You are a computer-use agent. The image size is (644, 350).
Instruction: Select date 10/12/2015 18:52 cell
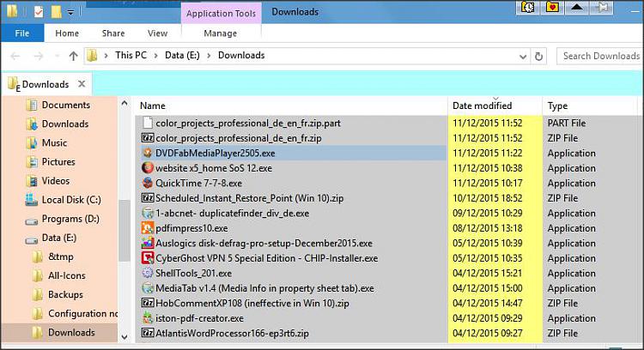coord(488,198)
